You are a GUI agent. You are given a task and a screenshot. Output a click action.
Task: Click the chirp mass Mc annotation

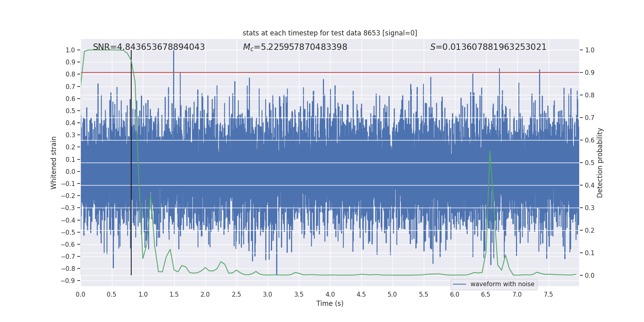(x=295, y=47)
